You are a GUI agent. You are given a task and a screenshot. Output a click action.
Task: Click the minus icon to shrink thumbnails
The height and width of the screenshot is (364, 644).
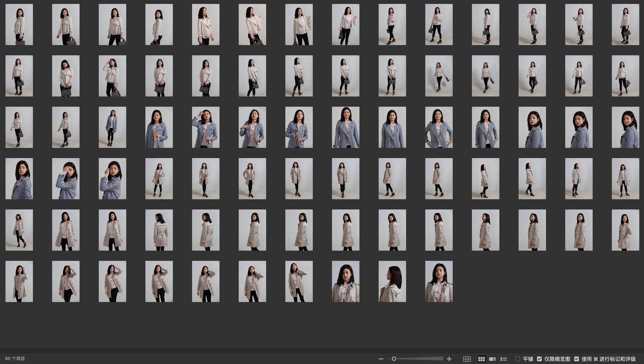[381, 359]
